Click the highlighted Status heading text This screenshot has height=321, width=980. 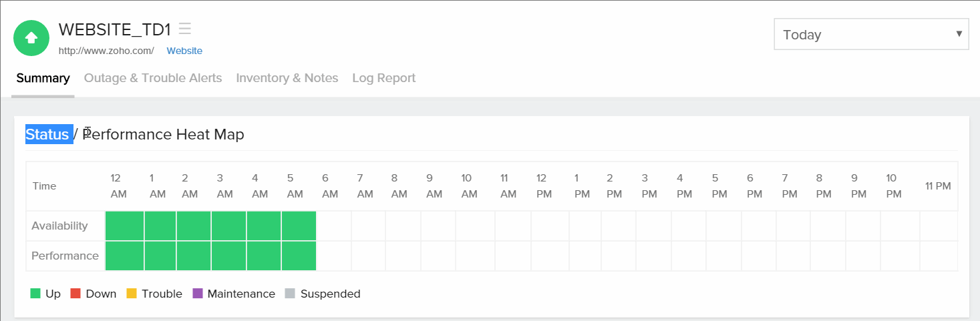point(47,134)
